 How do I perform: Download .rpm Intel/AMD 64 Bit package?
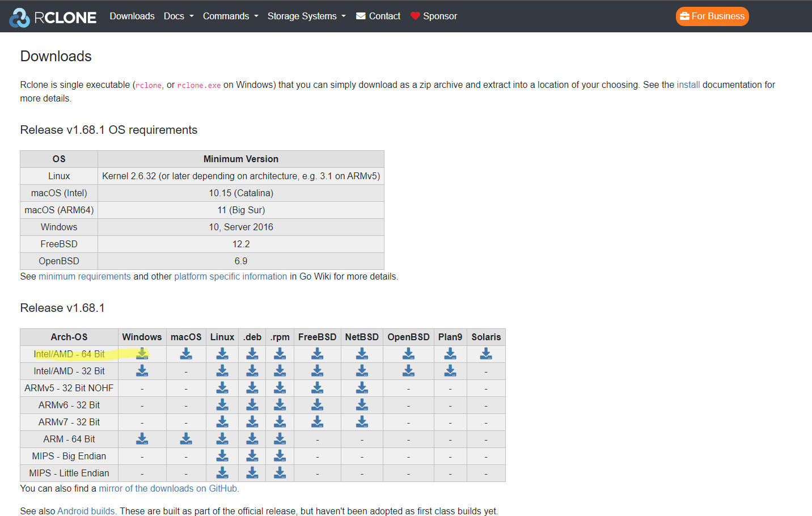(280, 354)
